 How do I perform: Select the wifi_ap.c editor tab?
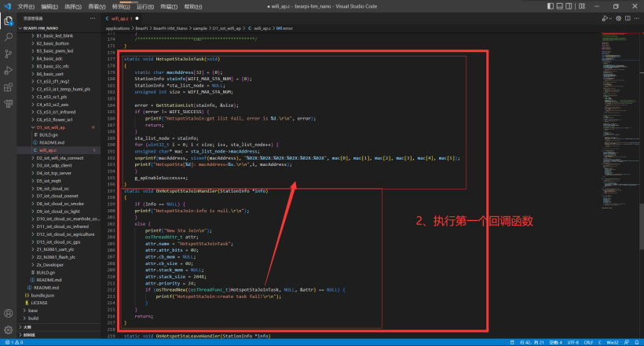point(118,17)
